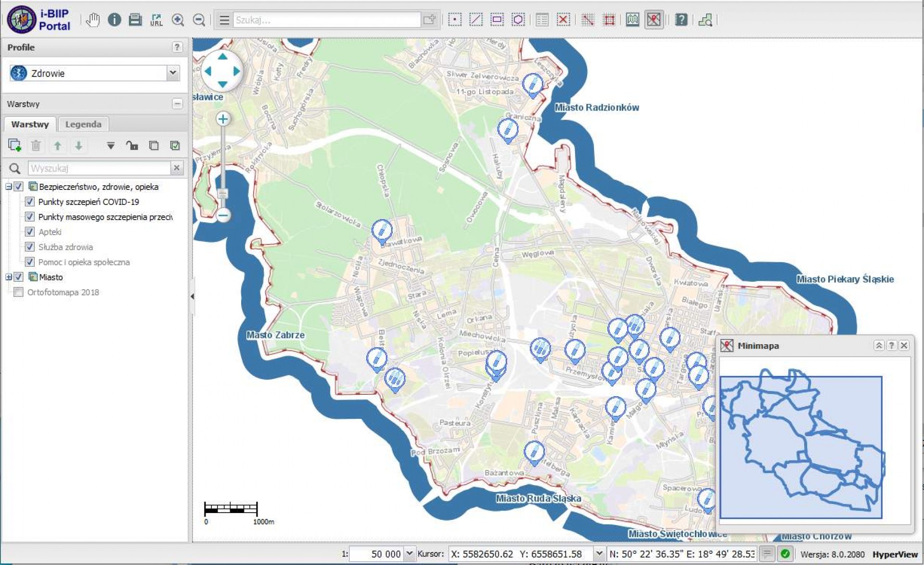Viewport: 924px width, 565px height.
Task: Toggle the Miasto group checkbox
Action: click(19, 277)
